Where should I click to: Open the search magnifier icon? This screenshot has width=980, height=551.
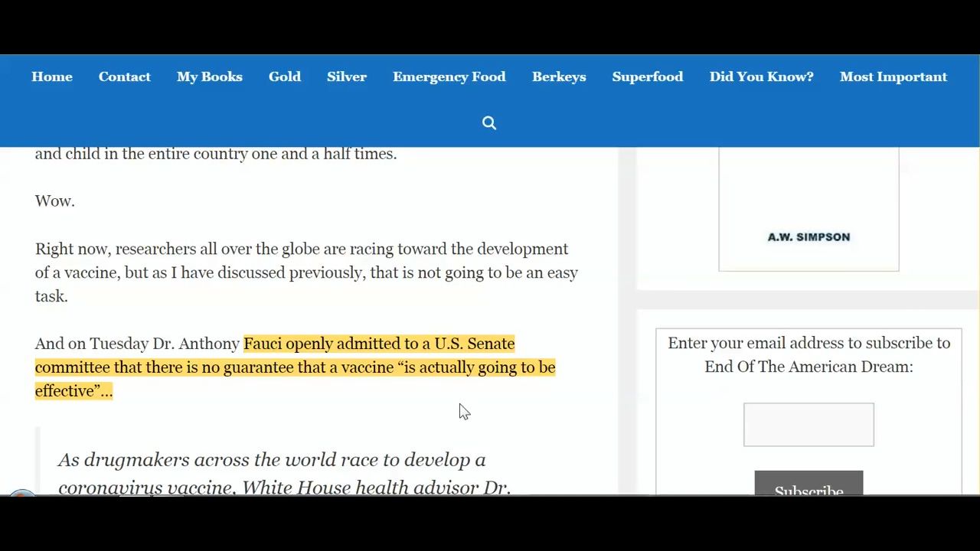tap(489, 123)
